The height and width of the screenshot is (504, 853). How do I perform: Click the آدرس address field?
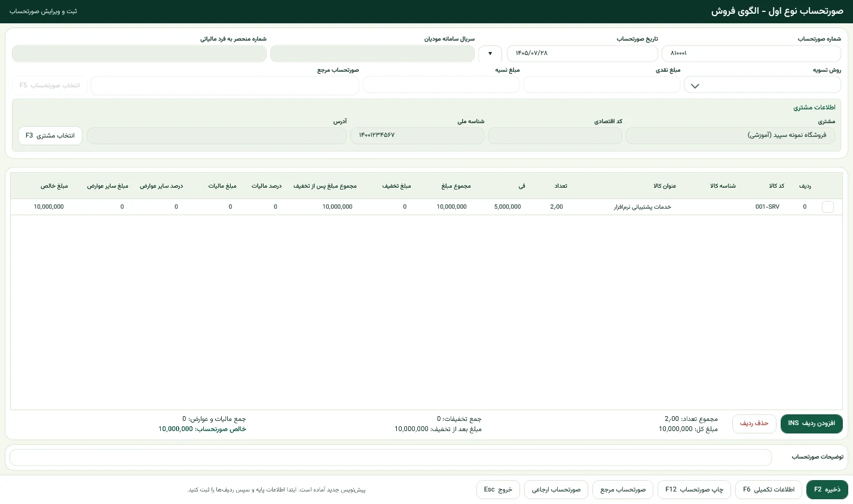(x=217, y=136)
